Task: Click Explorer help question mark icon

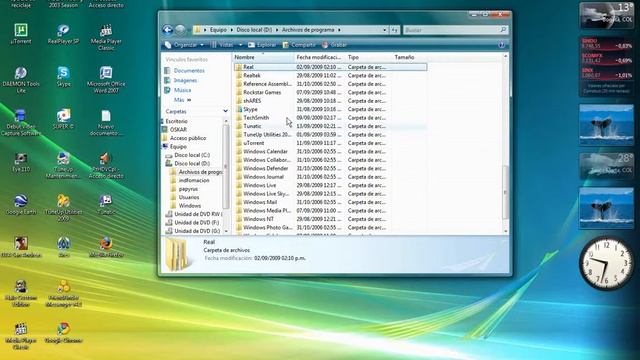Action: pos(502,45)
